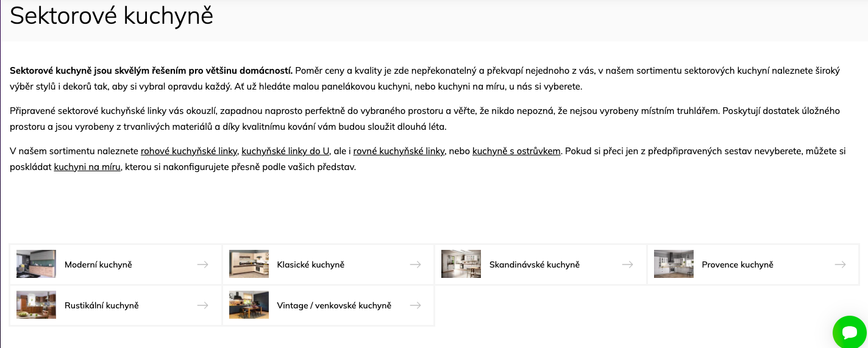Select the Provence kuchyně category label
This screenshot has width=868, height=348.
[x=737, y=265]
